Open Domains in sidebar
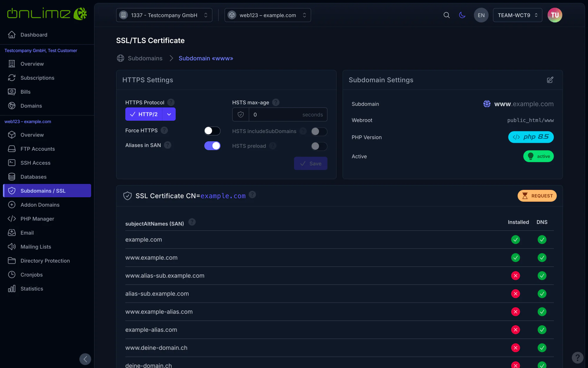 (47, 106)
